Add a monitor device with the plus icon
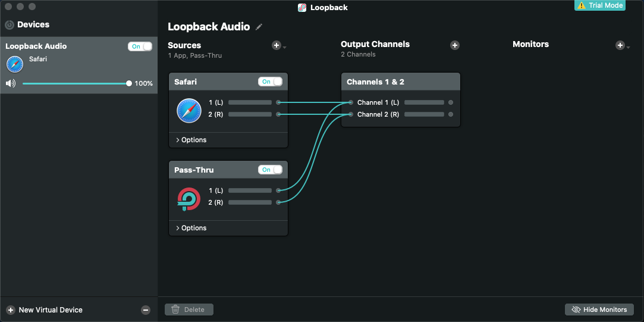This screenshot has width=644, height=322. (x=620, y=45)
